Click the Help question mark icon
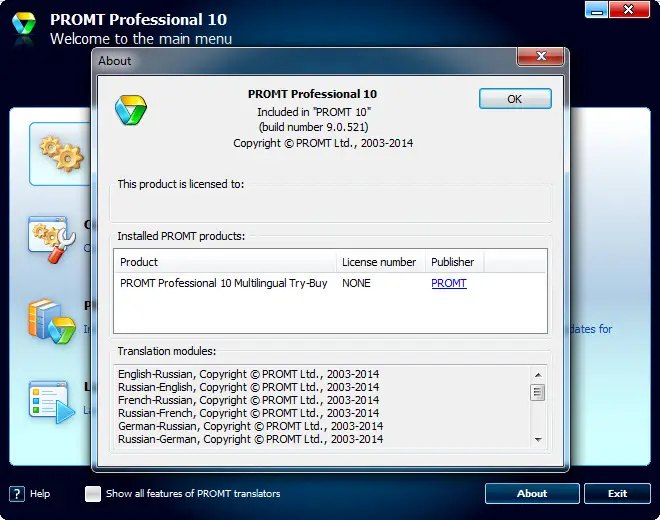The image size is (660, 520). click(17, 493)
